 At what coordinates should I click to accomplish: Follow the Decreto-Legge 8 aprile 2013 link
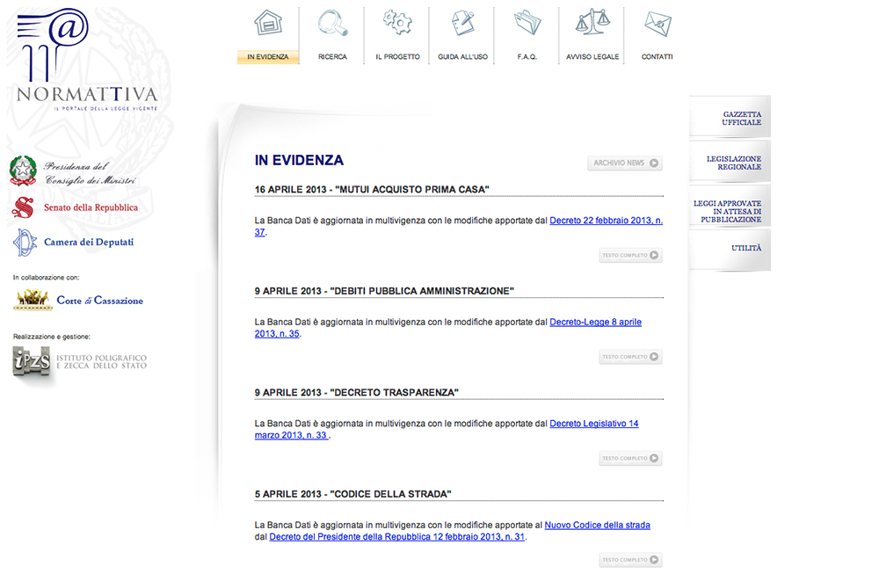(595, 322)
